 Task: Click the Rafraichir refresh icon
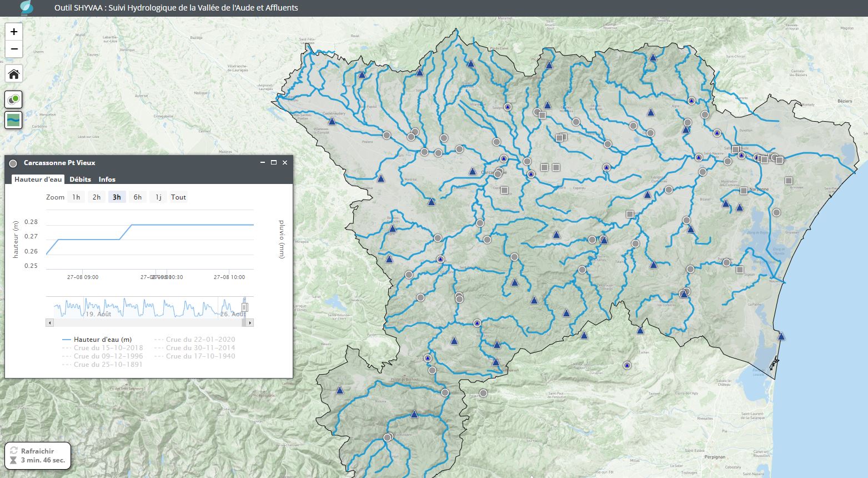14,451
